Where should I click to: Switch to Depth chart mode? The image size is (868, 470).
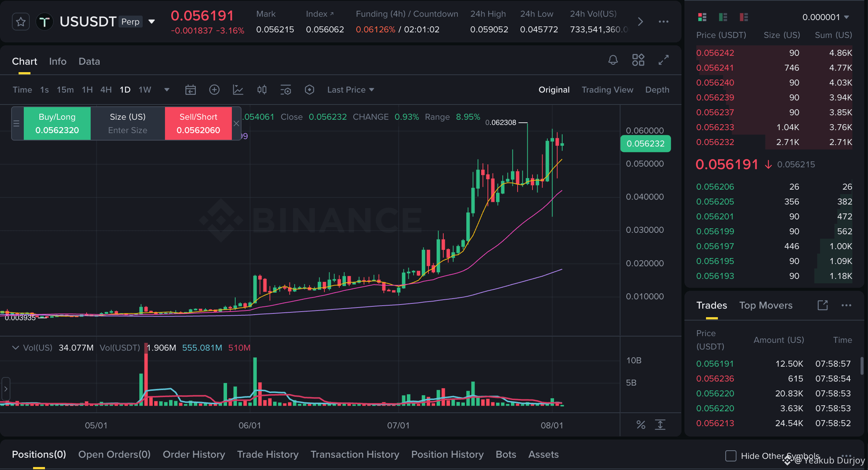click(657, 90)
